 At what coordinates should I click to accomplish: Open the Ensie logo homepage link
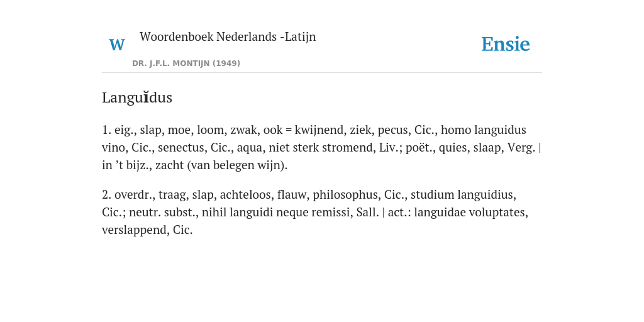coord(505,45)
